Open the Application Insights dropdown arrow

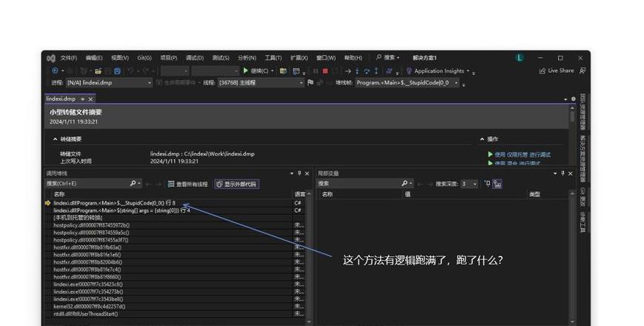click(468, 71)
